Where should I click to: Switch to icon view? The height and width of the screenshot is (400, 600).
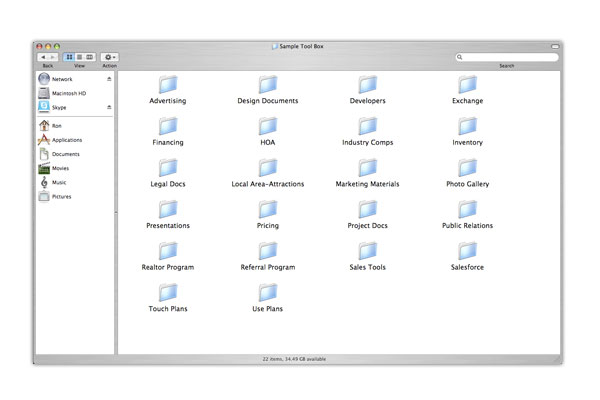coord(69,57)
